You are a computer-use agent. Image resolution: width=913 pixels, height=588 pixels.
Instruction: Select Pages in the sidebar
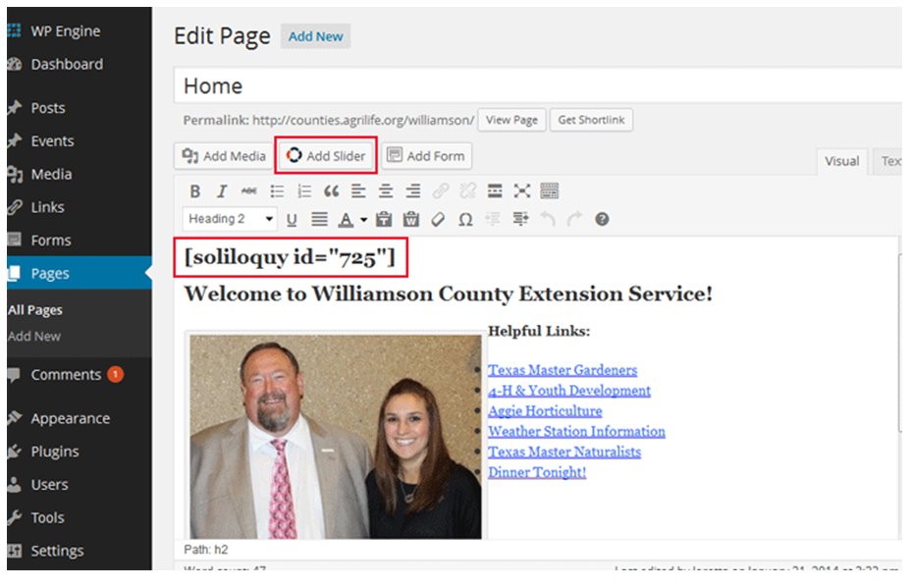(x=80, y=273)
